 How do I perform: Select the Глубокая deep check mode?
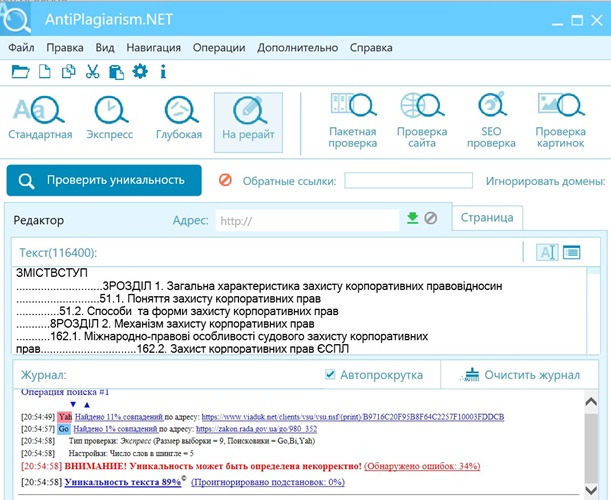pos(179,119)
